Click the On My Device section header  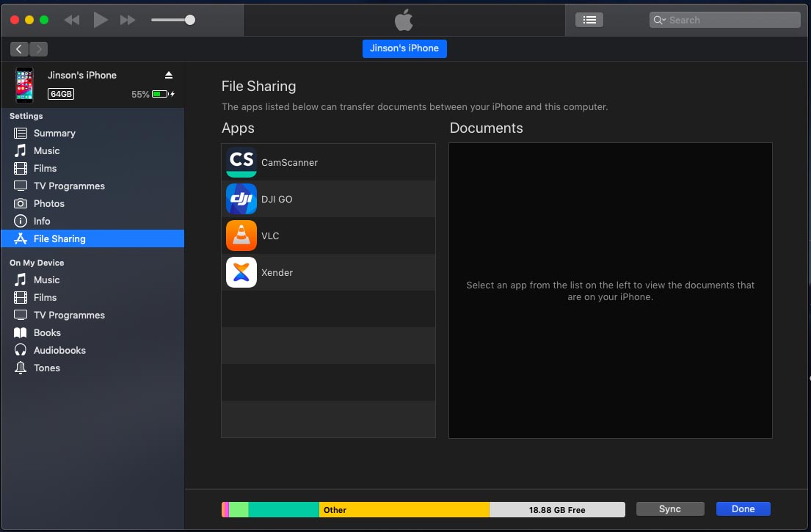tap(37, 263)
